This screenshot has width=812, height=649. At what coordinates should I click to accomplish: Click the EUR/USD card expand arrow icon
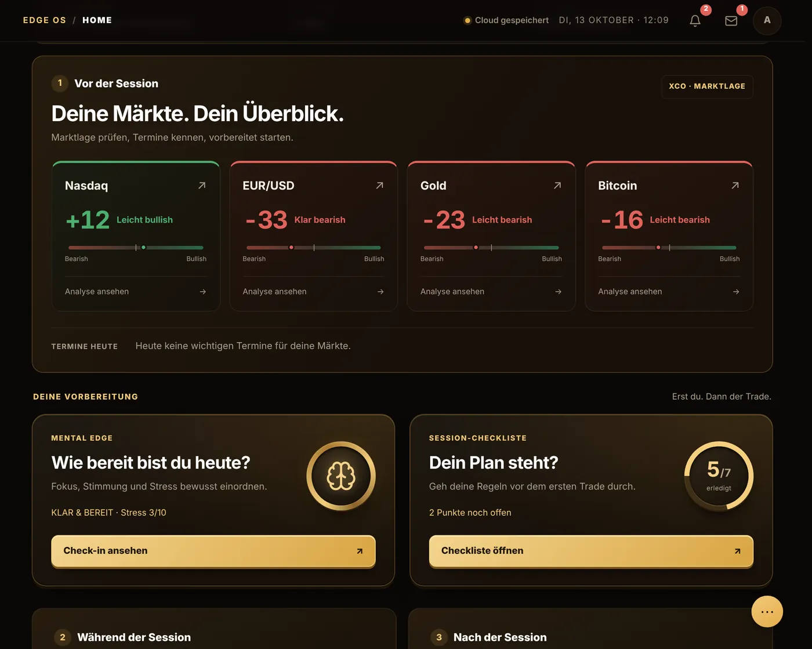(379, 186)
